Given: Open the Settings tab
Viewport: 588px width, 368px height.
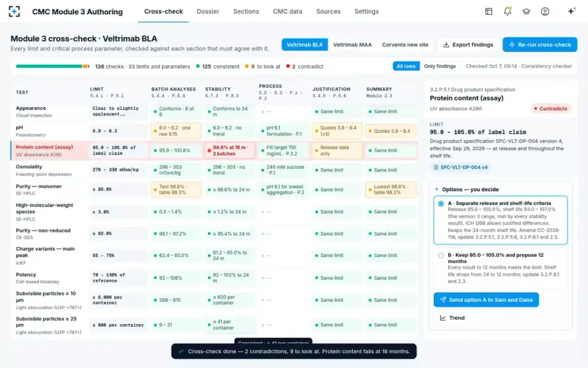Looking at the screenshot, I should click(367, 11).
